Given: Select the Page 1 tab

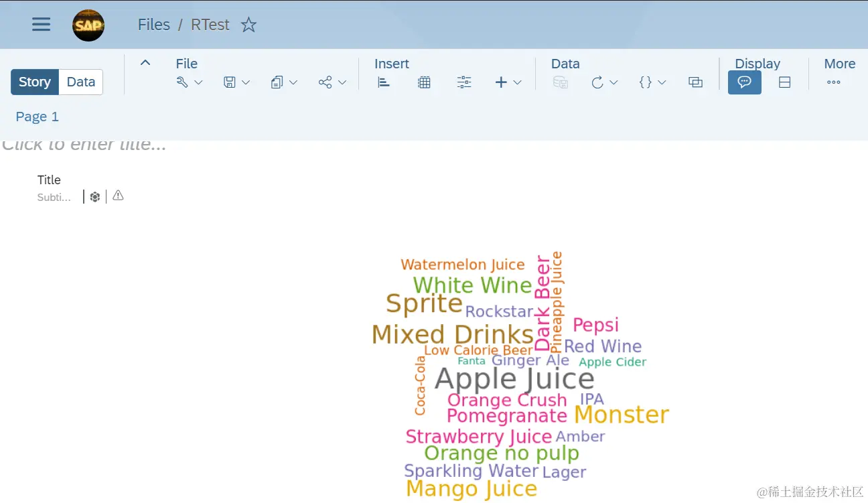Looking at the screenshot, I should (x=37, y=117).
